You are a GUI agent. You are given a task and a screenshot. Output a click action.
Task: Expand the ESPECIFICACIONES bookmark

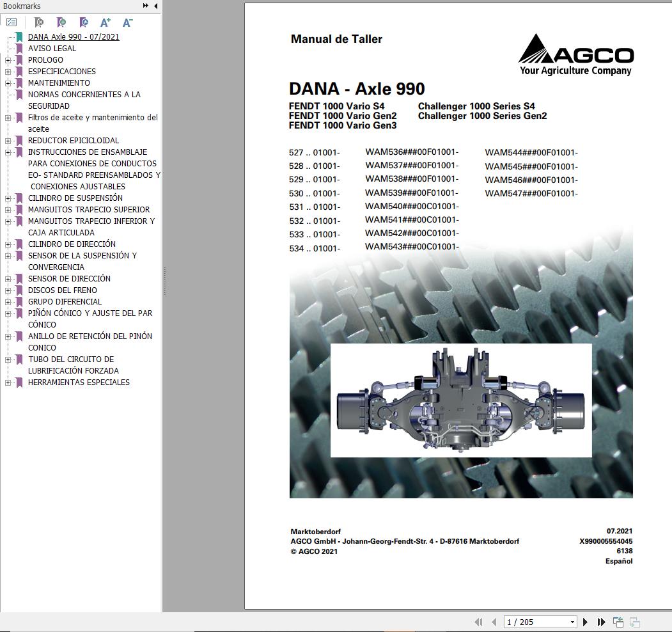coord(6,71)
